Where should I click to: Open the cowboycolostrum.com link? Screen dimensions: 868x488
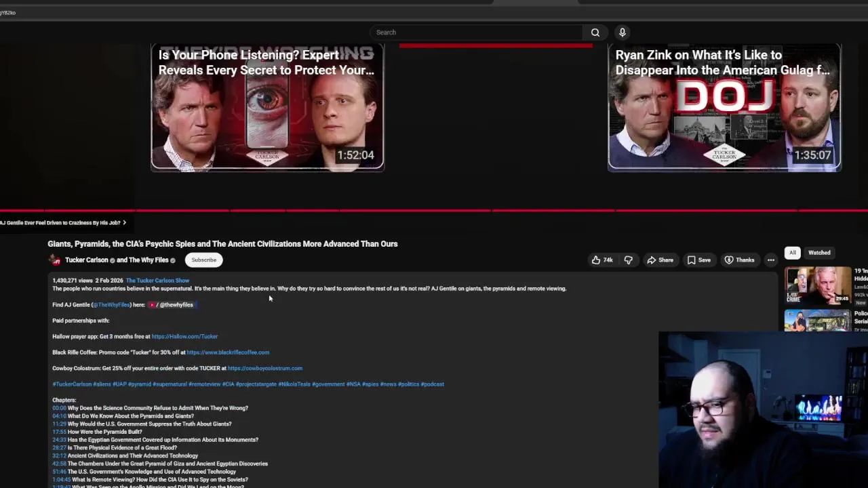(x=265, y=368)
